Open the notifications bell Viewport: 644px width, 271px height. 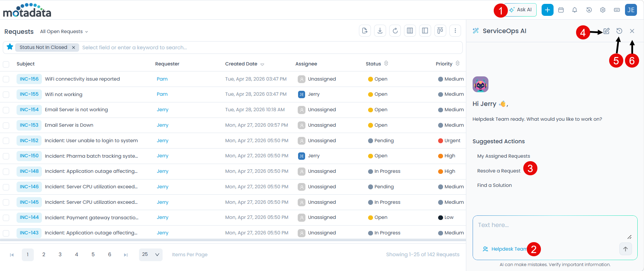click(575, 10)
